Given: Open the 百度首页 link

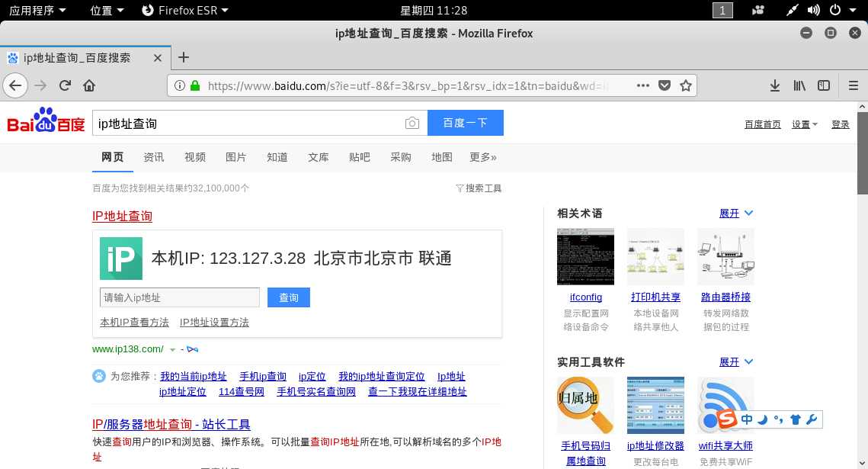Looking at the screenshot, I should tap(762, 124).
